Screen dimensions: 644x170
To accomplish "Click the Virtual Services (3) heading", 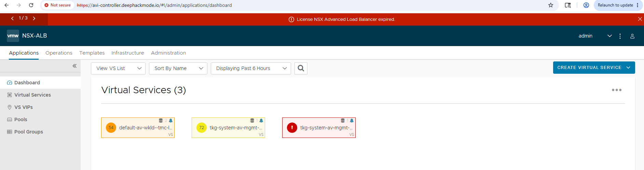I will (x=143, y=90).
